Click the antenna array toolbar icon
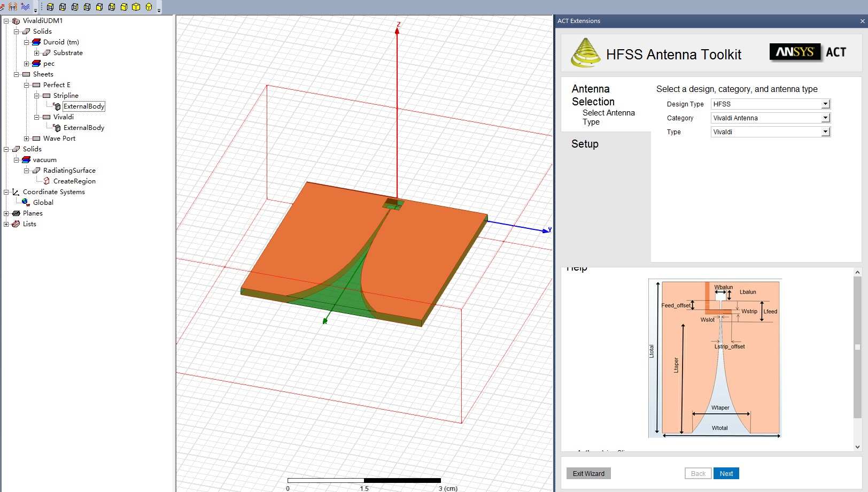 point(13,7)
